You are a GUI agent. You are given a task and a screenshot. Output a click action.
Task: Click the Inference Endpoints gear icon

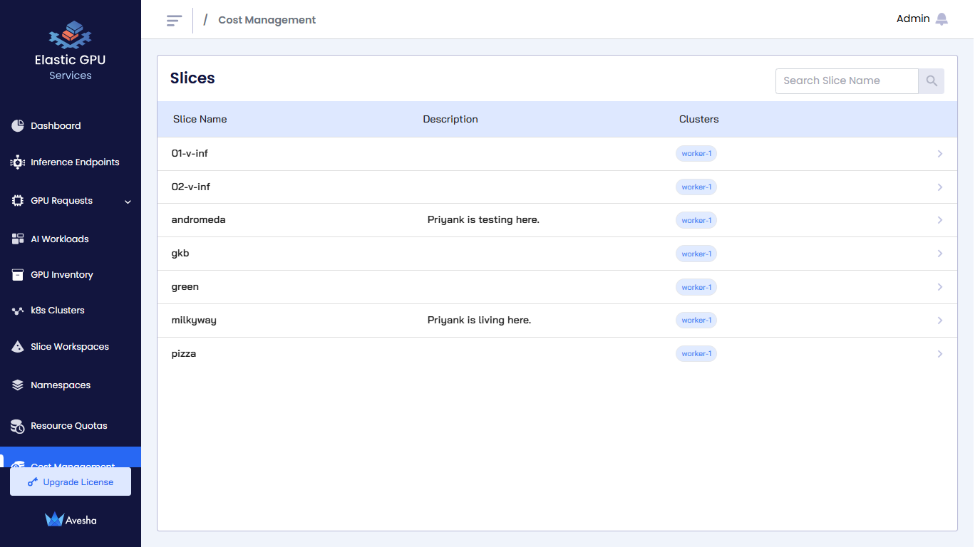18,162
